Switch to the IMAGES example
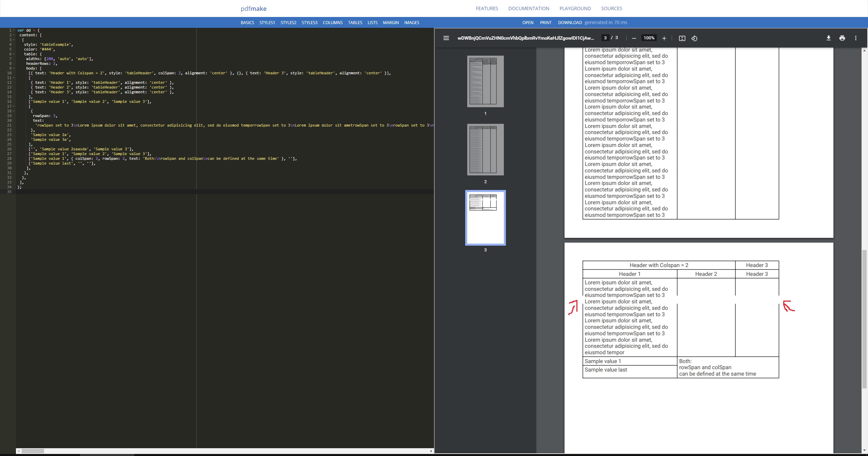 tap(412, 22)
